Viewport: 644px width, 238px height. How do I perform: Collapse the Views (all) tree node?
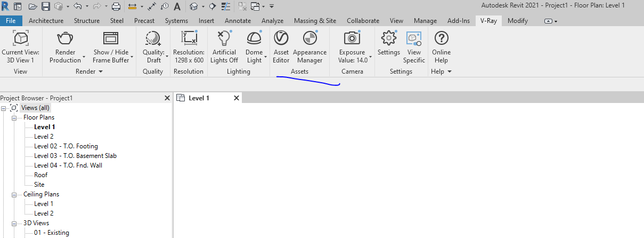pos(4,108)
